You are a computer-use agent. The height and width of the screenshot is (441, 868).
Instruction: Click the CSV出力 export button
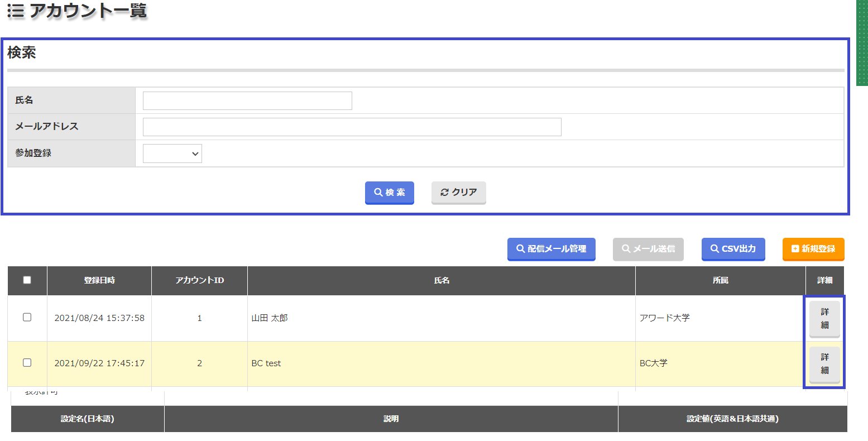coord(733,249)
